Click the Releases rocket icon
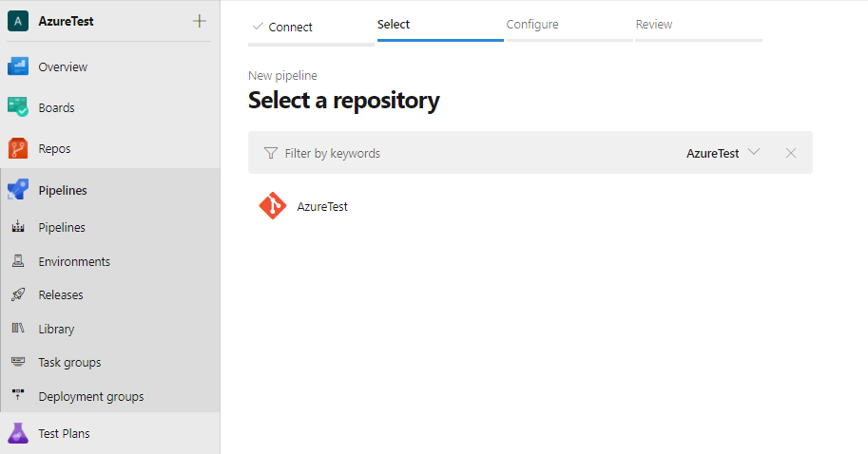This screenshot has height=454, width=868. [18, 295]
